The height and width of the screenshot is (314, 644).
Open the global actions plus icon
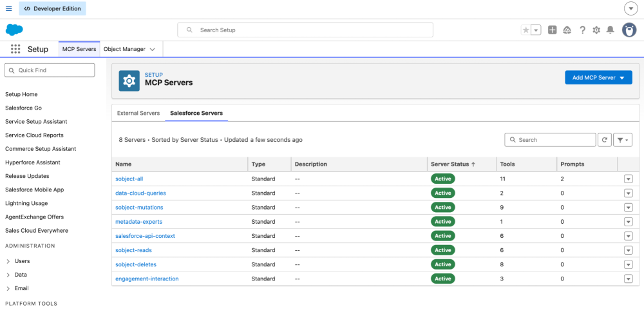(x=553, y=30)
